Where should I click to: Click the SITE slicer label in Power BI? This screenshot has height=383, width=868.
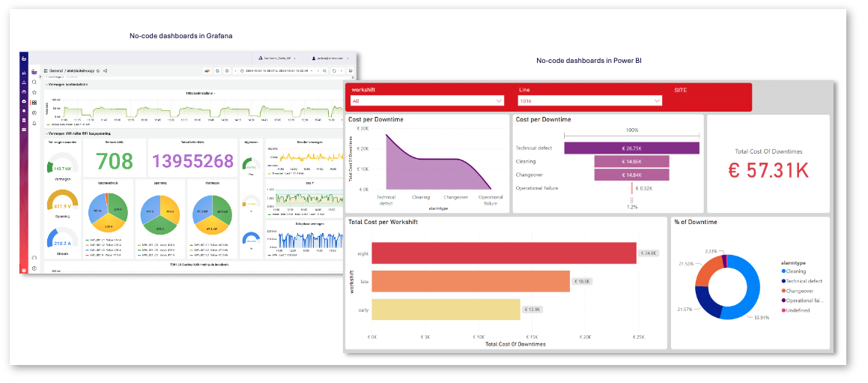pos(680,89)
